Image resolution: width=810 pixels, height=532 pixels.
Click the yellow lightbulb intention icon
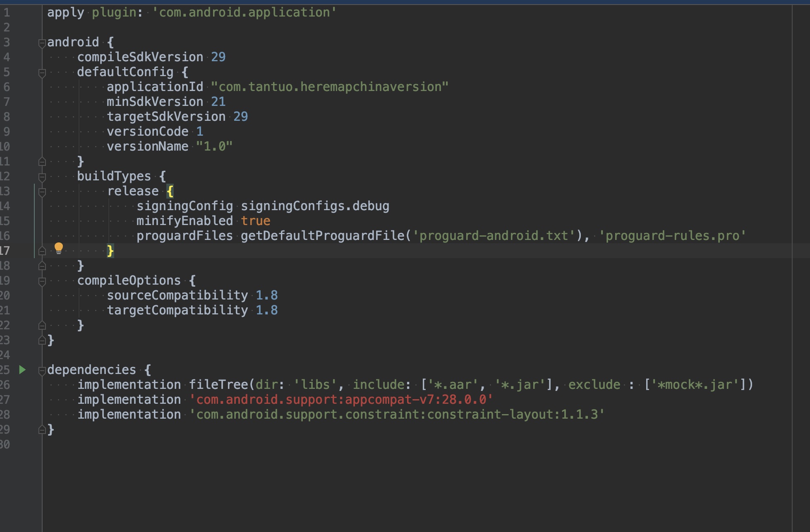coord(59,248)
